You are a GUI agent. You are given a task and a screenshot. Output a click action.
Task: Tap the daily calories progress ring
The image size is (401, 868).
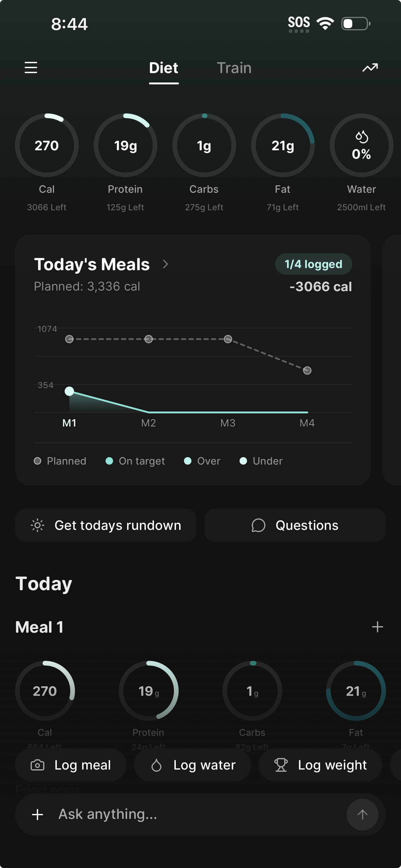(x=47, y=146)
